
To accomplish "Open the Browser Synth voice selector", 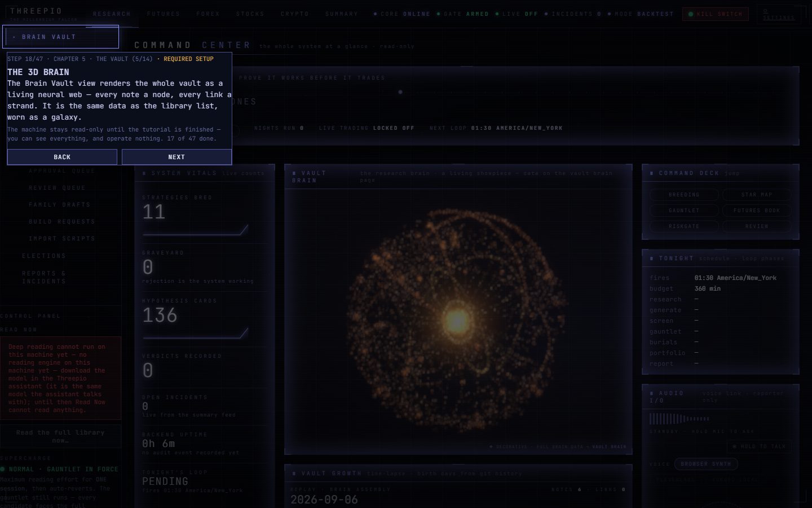I will coord(706,464).
